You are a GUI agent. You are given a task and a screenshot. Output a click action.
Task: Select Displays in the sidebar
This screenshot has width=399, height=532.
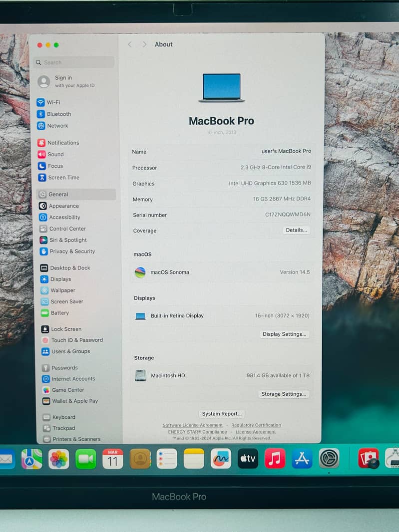pos(56,279)
